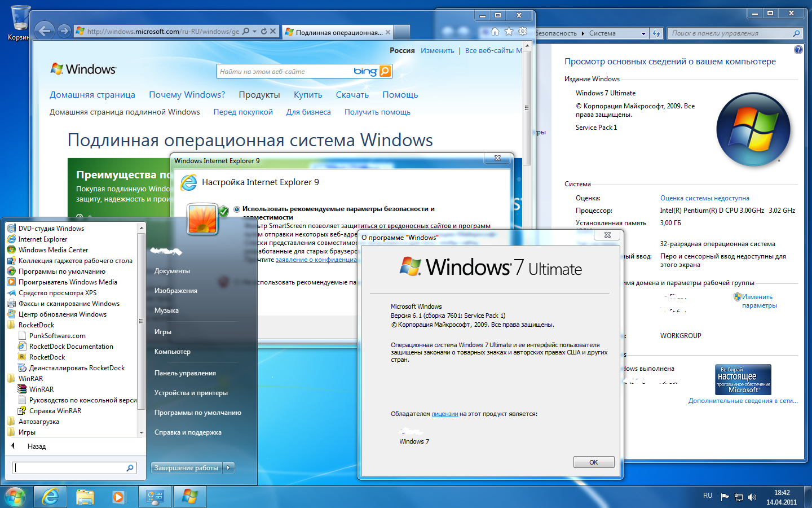Screen dimensions: 812x508
Task: Click the Система breadcrumb arrow in Control Panel
Action: (583, 33)
